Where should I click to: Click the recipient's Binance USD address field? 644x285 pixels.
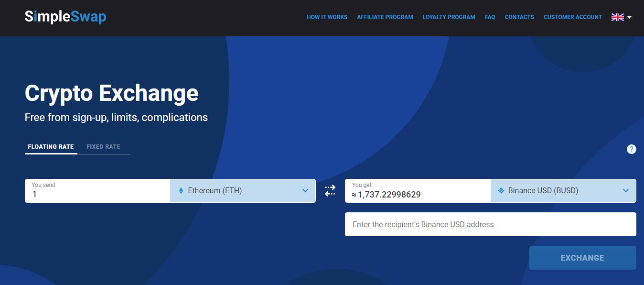(491, 224)
